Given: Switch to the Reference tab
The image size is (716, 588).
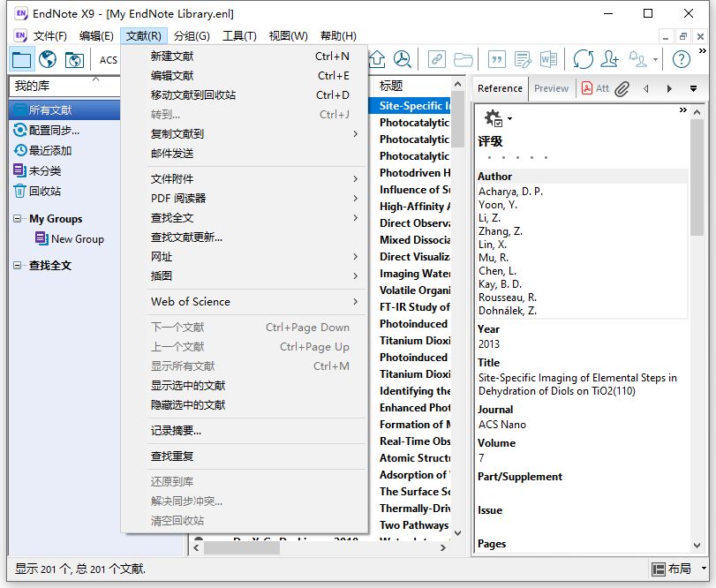Looking at the screenshot, I should 500,88.
